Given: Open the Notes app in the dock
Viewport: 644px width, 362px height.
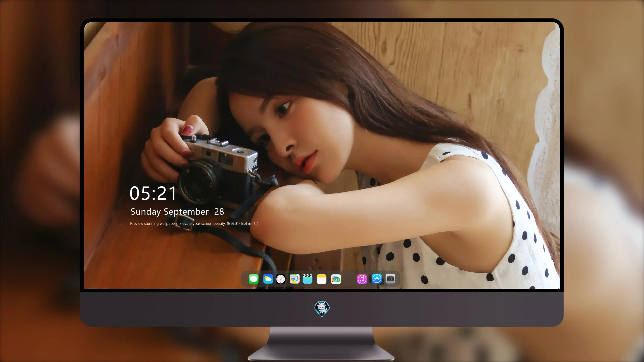Looking at the screenshot, I should pyautogui.click(x=321, y=279).
